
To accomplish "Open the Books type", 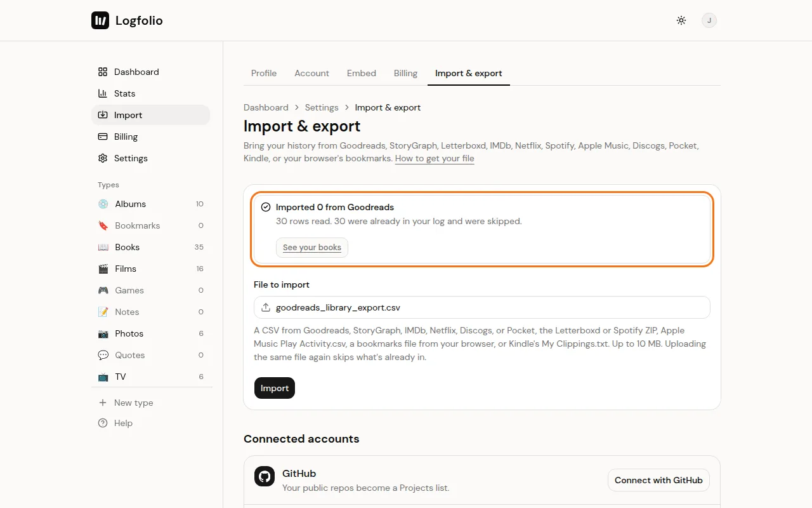I will (150, 247).
